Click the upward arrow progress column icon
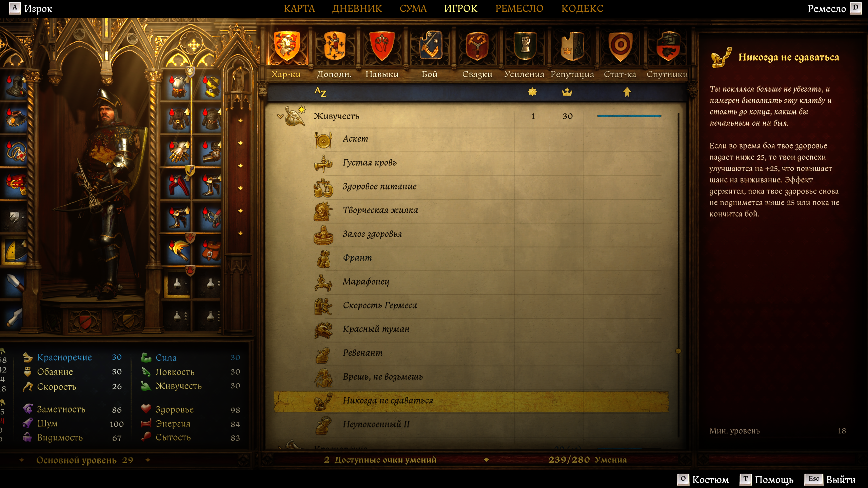 pos(627,92)
